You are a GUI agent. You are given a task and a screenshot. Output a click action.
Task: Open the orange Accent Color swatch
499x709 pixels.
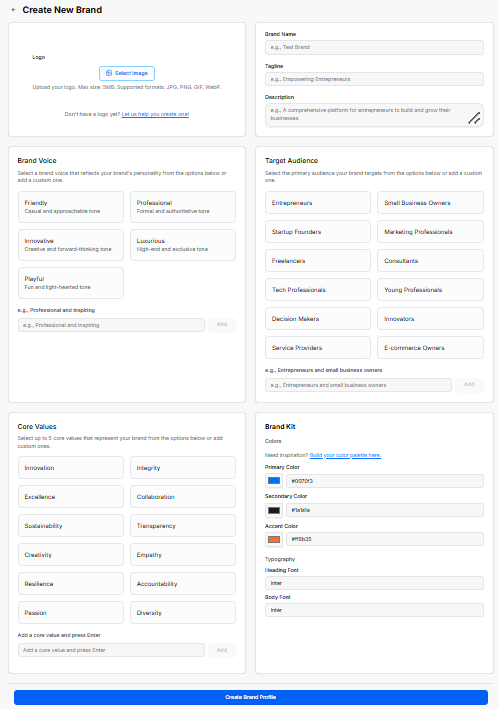tap(274, 539)
